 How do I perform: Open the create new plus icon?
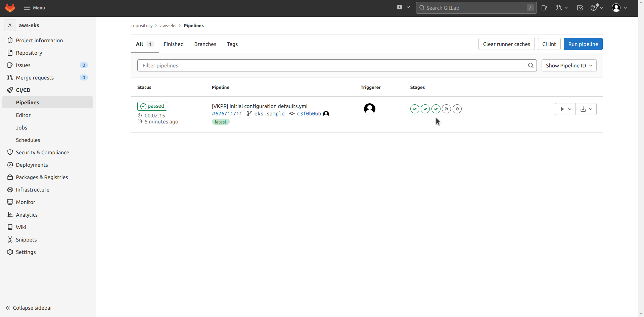point(400,7)
